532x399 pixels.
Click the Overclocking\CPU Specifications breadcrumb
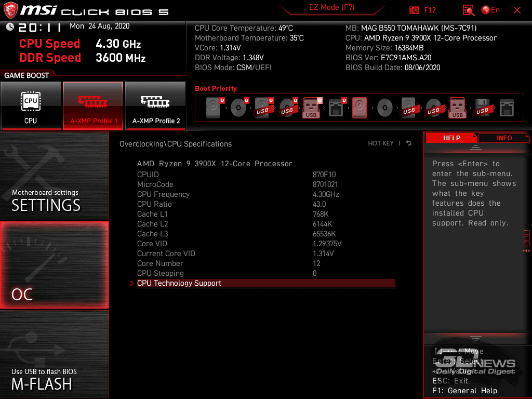176,144
